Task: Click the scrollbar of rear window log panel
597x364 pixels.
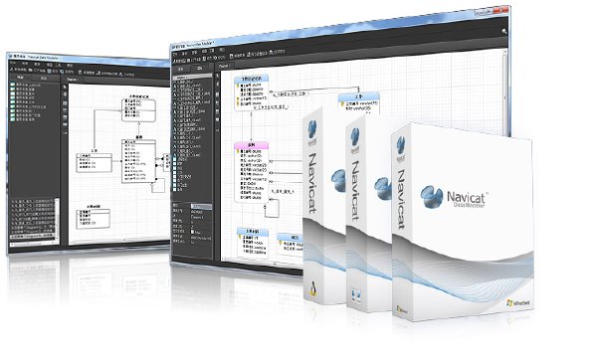Action: click(x=57, y=220)
